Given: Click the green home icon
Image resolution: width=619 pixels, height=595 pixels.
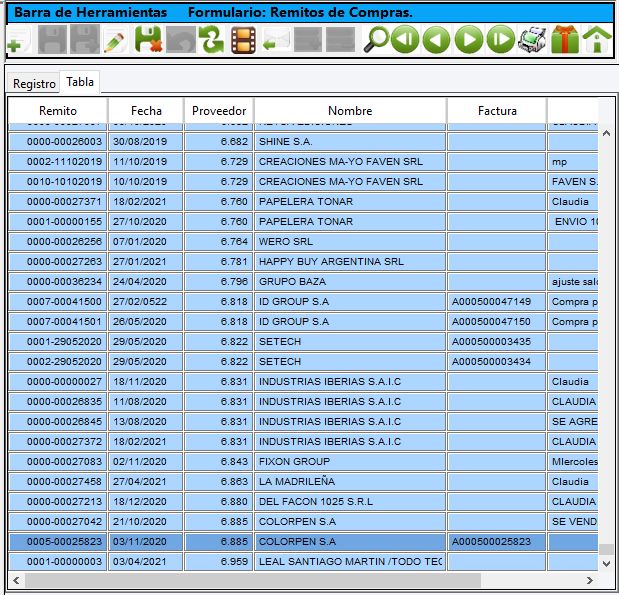Looking at the screenshot, I should point(597,39).
